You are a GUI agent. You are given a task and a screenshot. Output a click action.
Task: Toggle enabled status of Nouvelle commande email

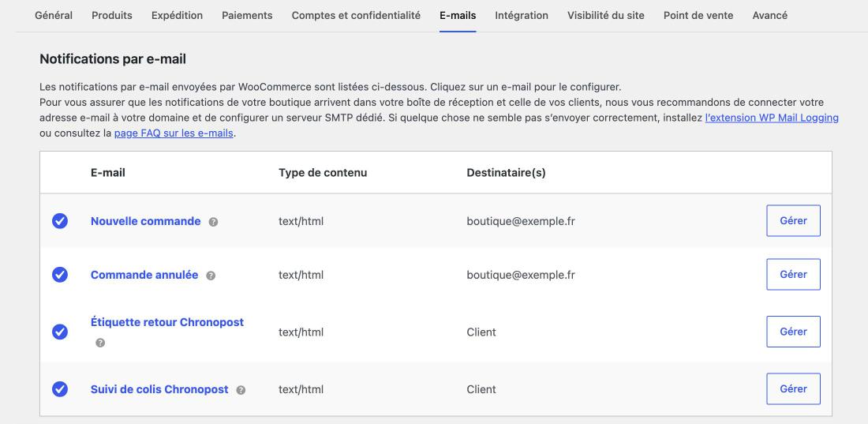click(60, 221)
